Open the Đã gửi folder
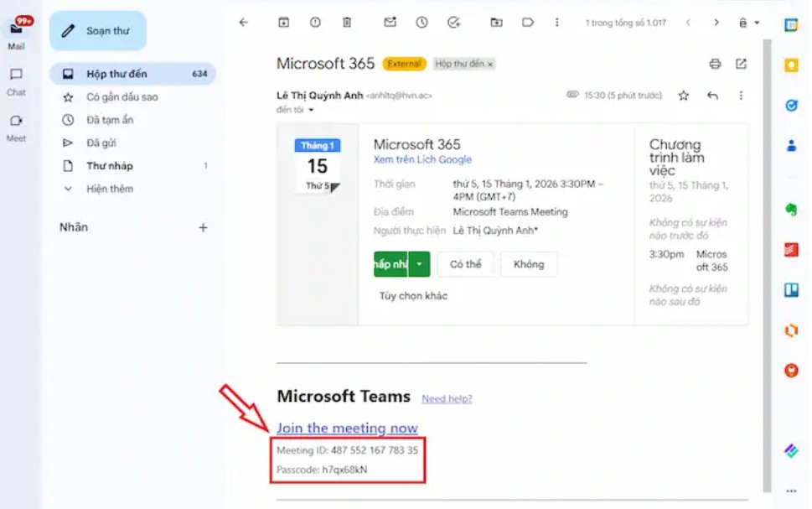 [101, 143]
